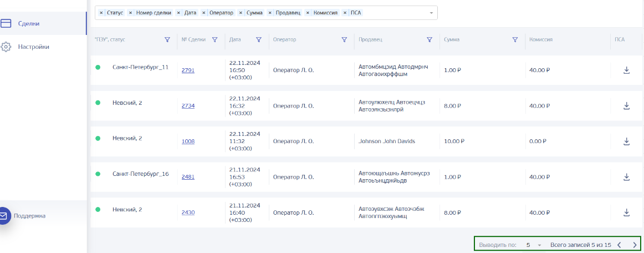Click date 21.11.2024 16:53 cell

tap(245, 177)
